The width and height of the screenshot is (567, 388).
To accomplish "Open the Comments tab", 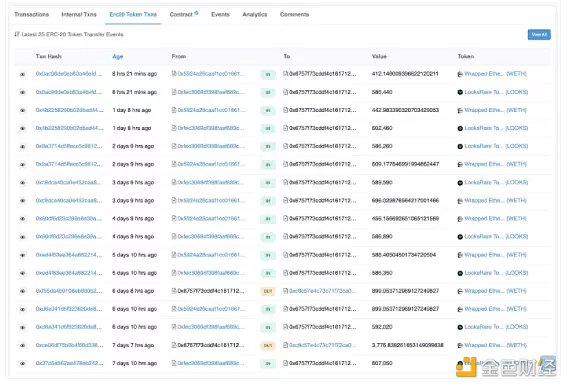I will [294, 14].
